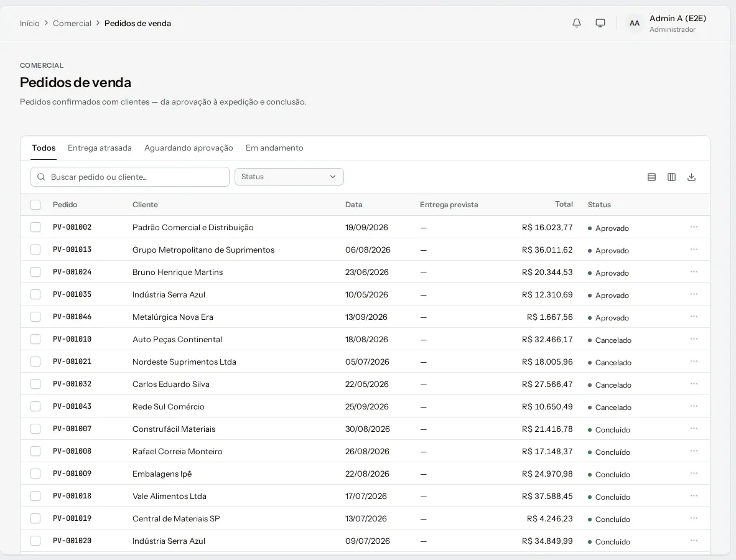Click client Rafael Correia Monteiro

pos(177,452)
